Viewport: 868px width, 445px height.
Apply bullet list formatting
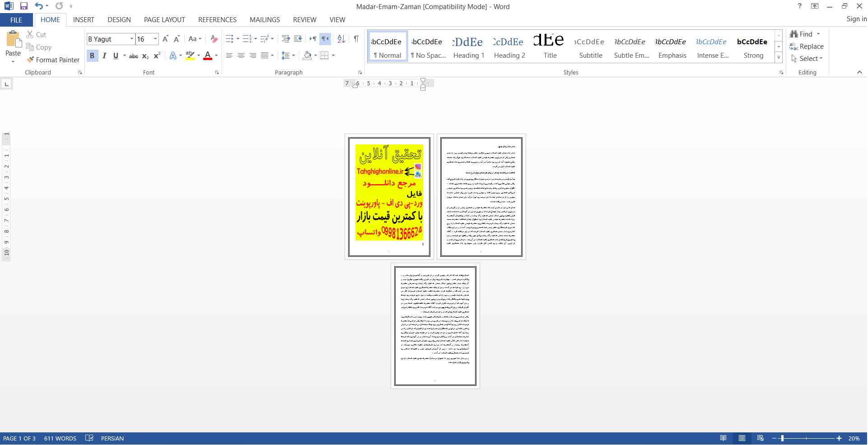tap(229, 39)
